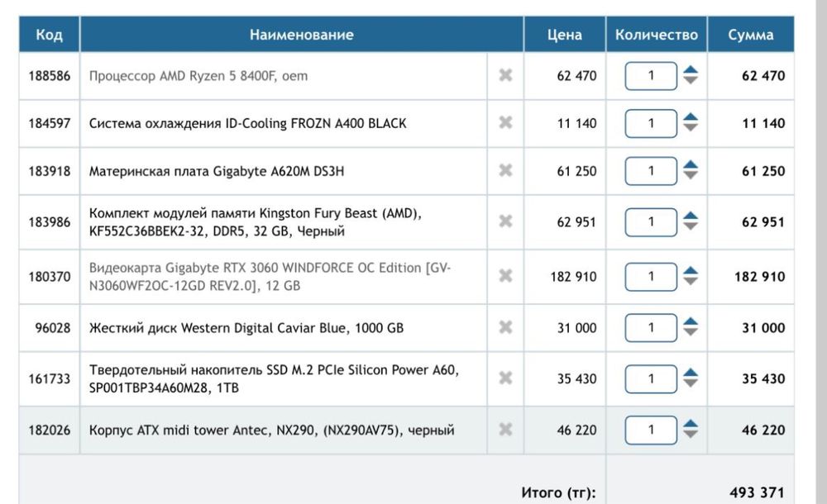Increase quantity of Kingston Fury Beast memory

tap(691, 216)
